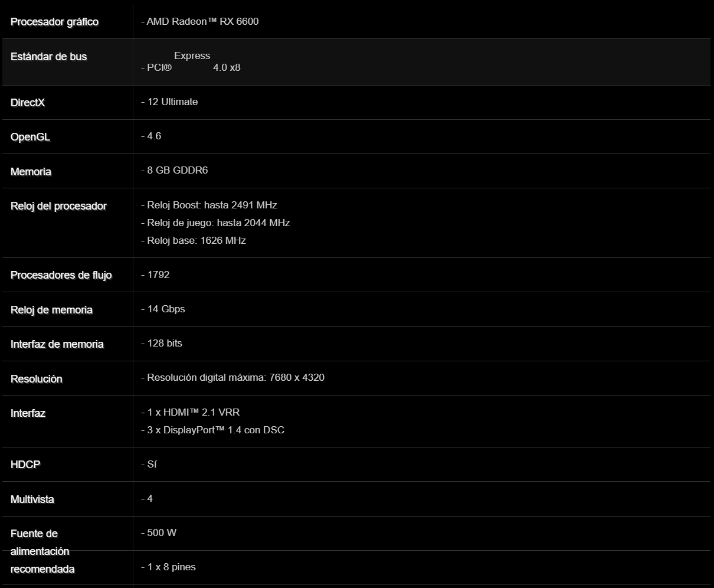The width and height of the screenshot is (714, 588).
Task: Click the 'Reloj del procesador' label
Action: pos(58,206)
